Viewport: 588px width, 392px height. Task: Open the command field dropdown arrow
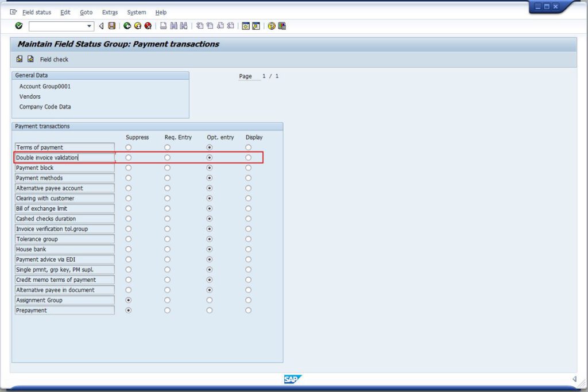click(x=89, y=26)
